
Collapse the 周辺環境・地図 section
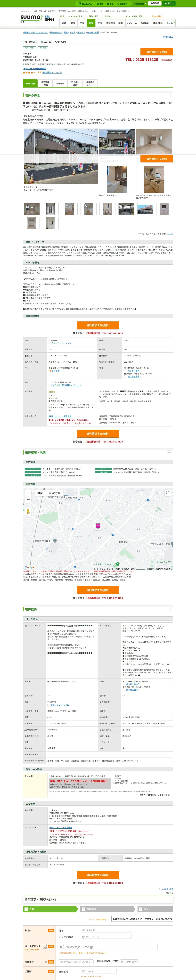click(x=169, y=452)
